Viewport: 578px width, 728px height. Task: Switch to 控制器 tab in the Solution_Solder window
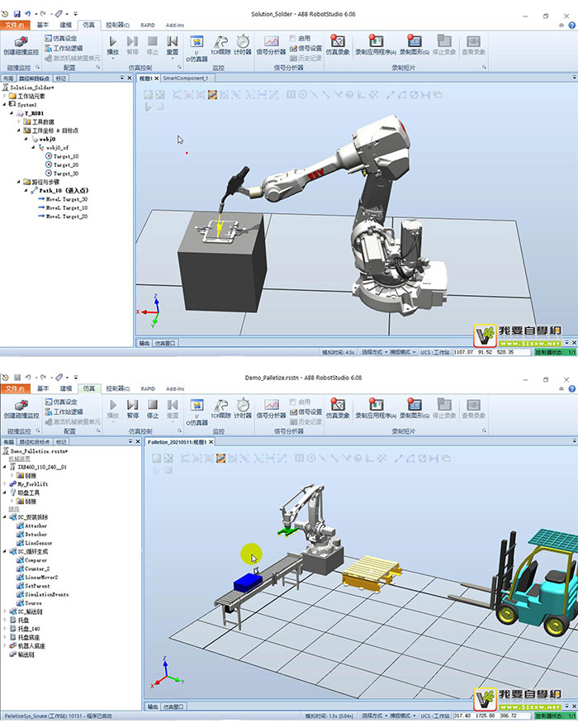117,25
